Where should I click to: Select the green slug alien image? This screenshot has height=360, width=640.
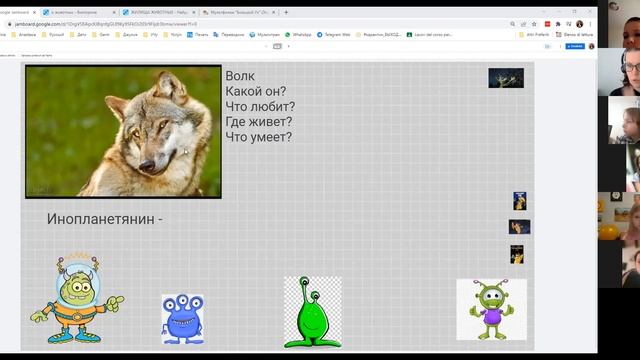[313, 312]
